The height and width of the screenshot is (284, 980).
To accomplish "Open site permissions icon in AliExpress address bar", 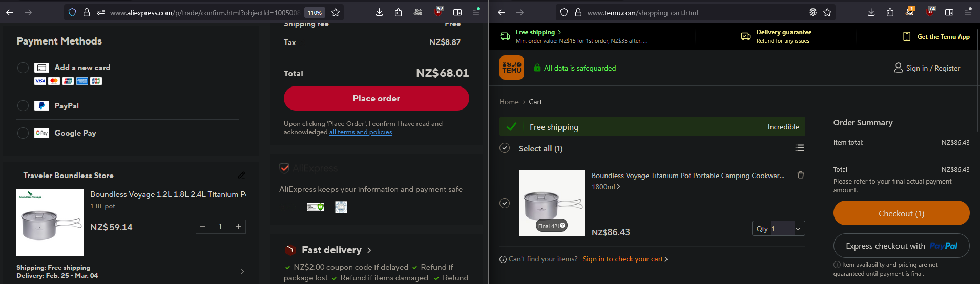I will point(100,12).
